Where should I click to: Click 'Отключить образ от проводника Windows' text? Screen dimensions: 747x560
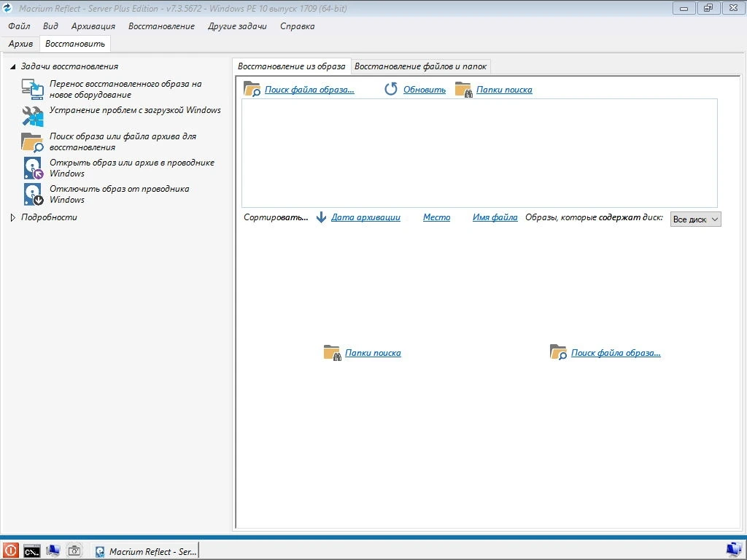[x=119, y=194]
